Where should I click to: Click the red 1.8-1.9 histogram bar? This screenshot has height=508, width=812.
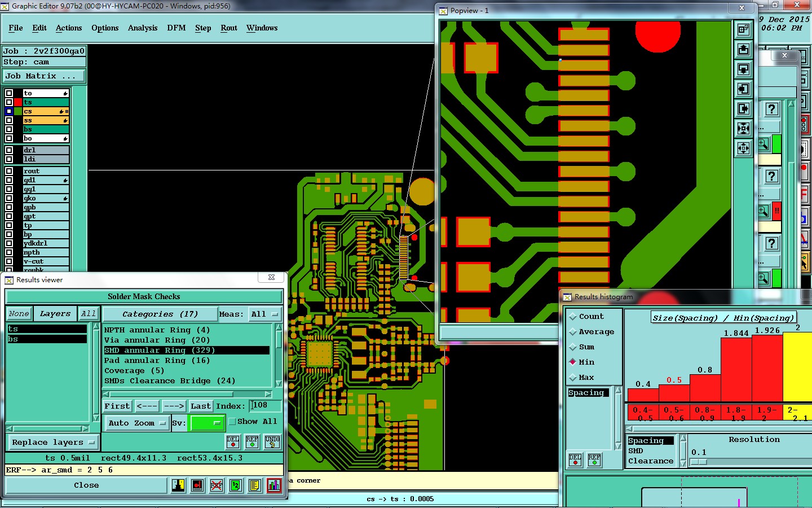click(736, 370)
